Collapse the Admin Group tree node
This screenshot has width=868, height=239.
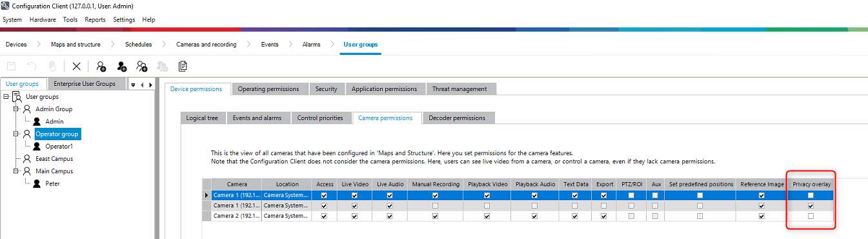[17, 109]
